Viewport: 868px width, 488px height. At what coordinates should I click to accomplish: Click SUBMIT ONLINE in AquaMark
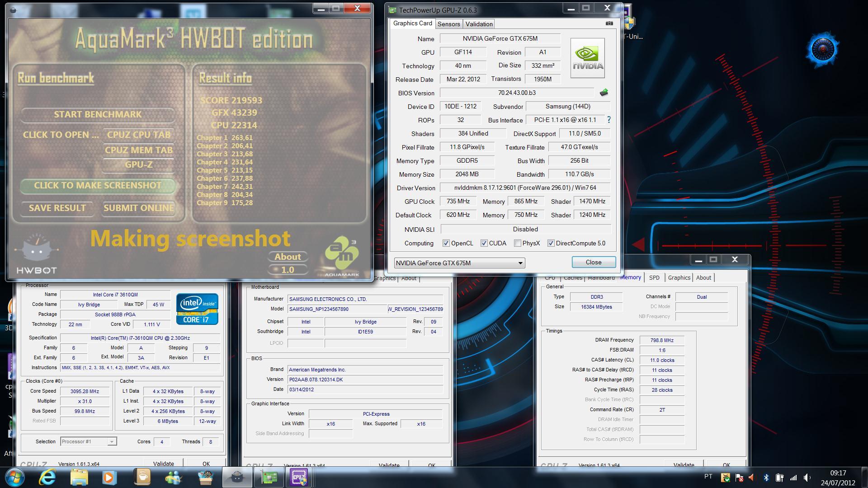pyautogui.click(x=138, y=208)
